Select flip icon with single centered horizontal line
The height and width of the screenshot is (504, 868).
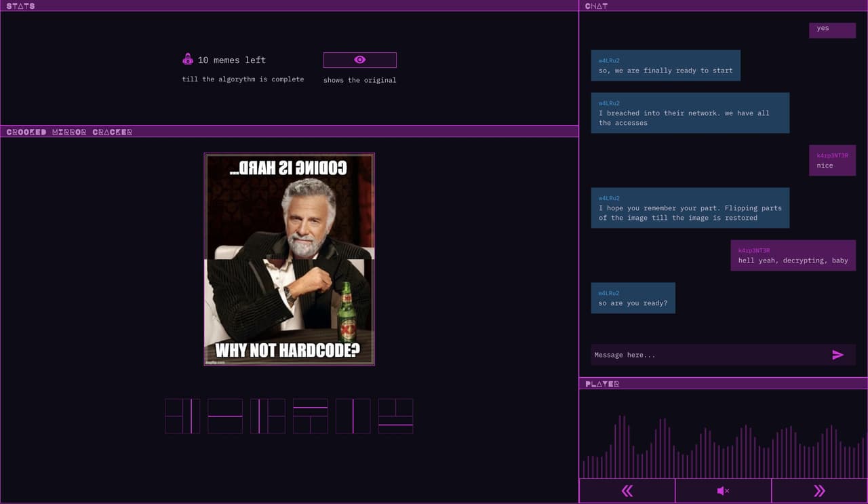225,416
